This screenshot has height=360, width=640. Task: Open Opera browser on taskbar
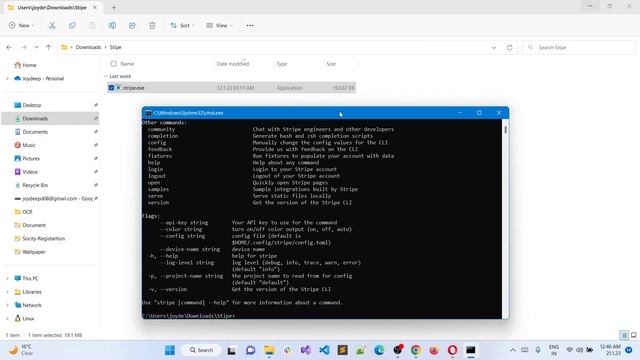[453, 350]
